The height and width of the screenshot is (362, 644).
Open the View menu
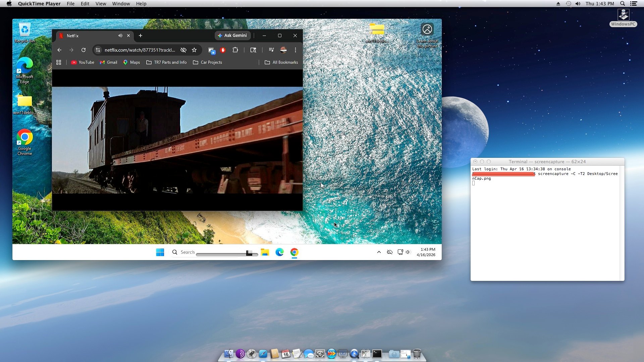[x=101, y=4]
